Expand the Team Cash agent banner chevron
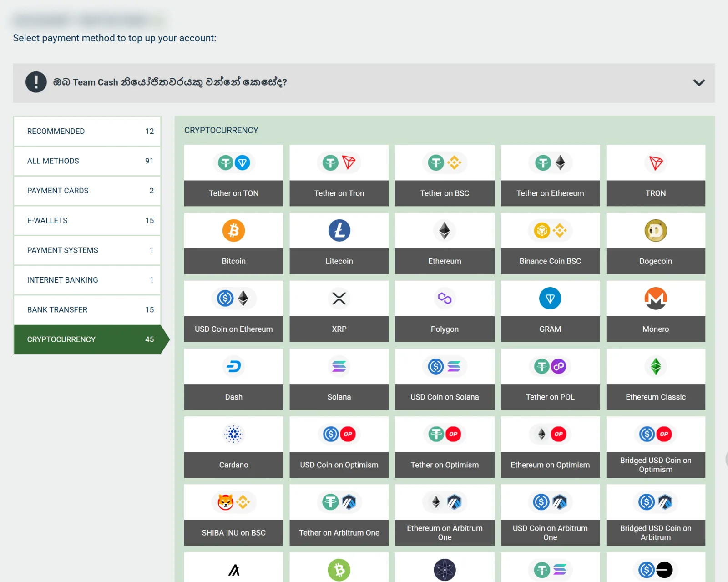Screen dimensions: 728x582 (x=699, y=83)
